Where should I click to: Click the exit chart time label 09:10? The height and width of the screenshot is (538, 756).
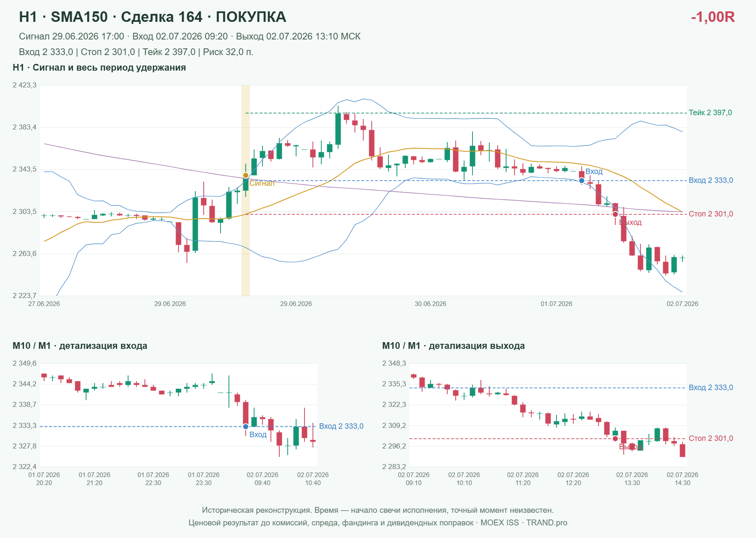point(414,483)
